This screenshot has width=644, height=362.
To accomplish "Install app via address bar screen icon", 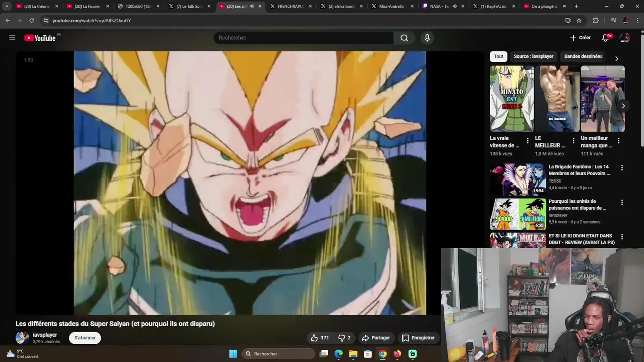I will (x=568, y=20).
